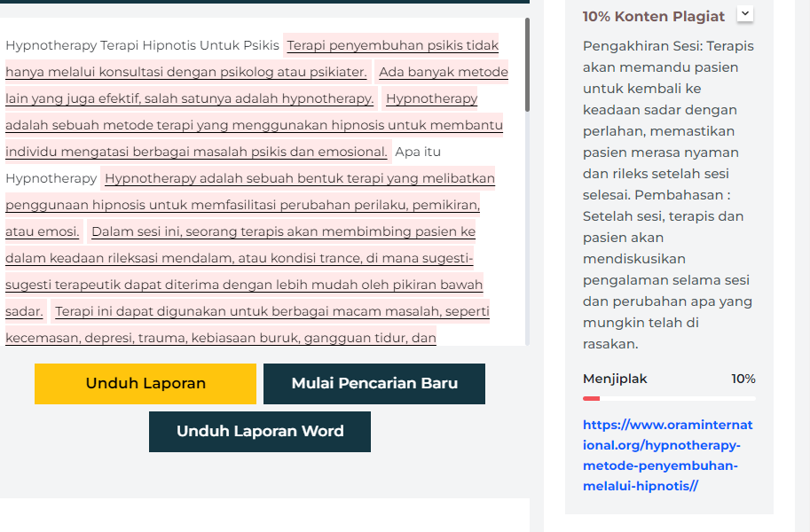Click the 'Menjiplak' label
The width and height of the screenshot is (810, 532).
click(615, 379)
